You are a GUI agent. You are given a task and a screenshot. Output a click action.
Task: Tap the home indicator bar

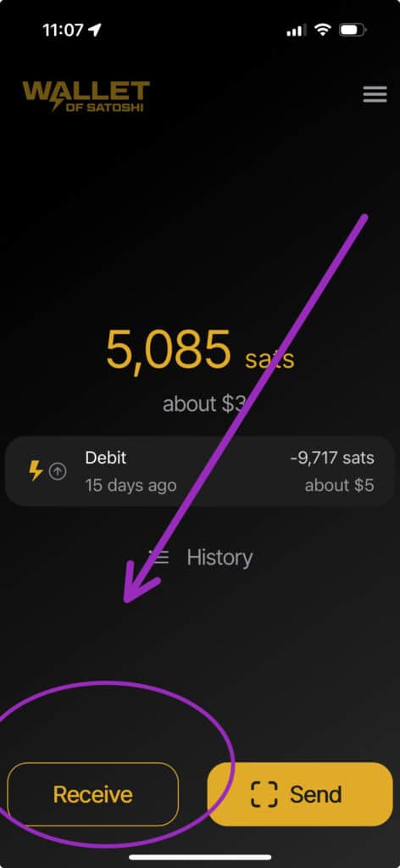pos(200,858)
